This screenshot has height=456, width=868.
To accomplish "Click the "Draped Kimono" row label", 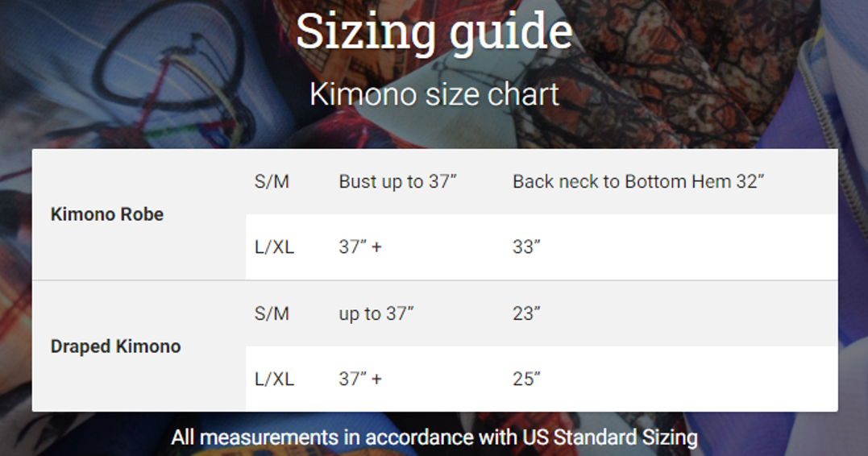I will click(115, 346).
